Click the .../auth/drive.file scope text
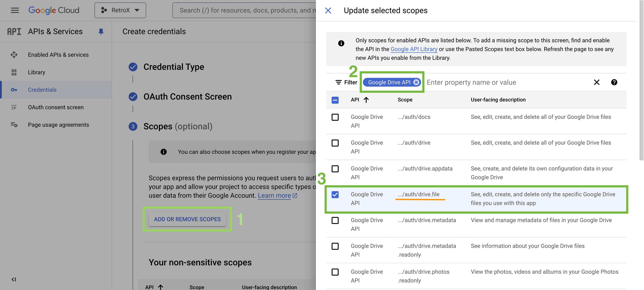The image size is (644, 290). pos(419,194)
